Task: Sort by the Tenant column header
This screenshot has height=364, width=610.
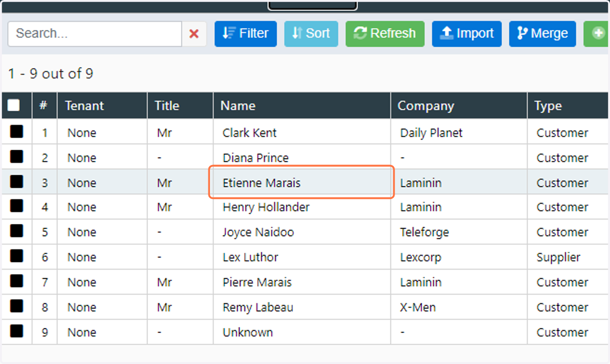Action: 102,106
